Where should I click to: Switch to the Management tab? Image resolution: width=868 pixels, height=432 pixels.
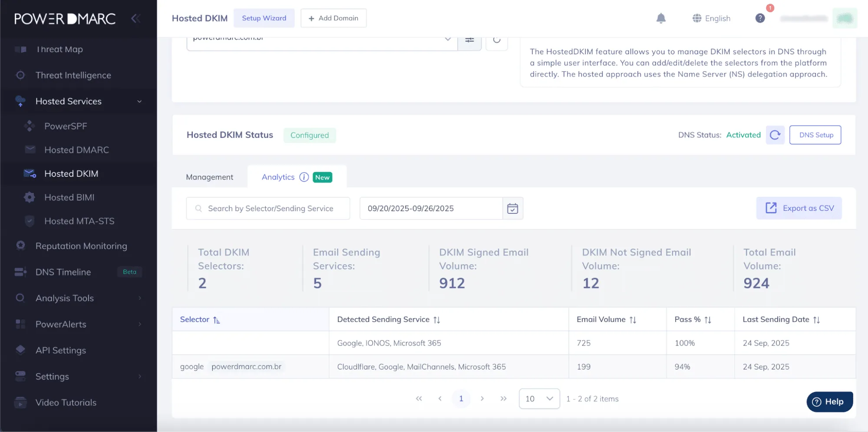tap(209, 177)
